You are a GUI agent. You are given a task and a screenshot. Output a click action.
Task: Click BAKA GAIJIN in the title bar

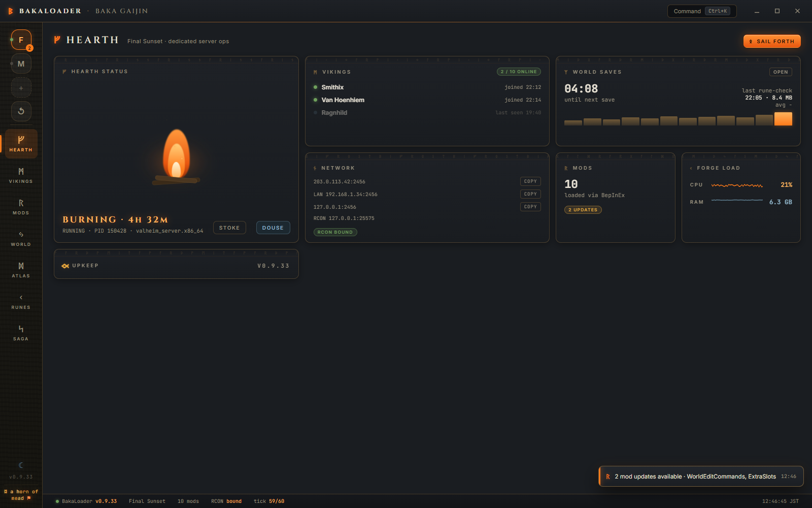coord(122,11)
